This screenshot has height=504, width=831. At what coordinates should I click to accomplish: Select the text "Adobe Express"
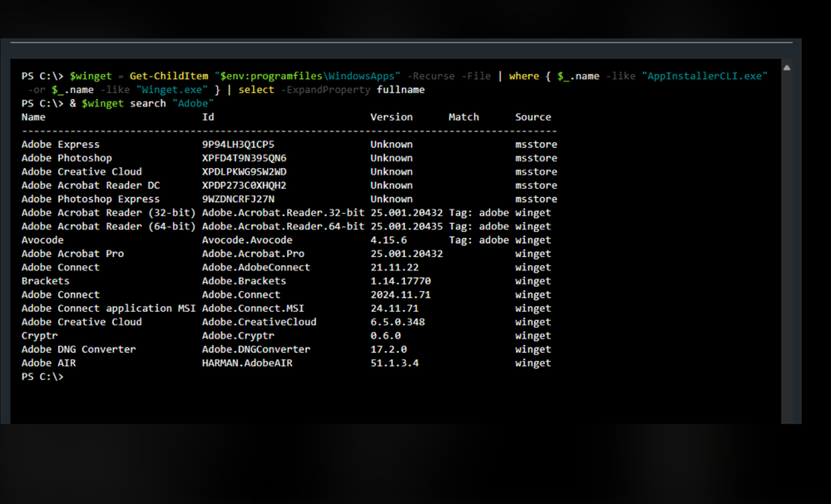point(61,144)
